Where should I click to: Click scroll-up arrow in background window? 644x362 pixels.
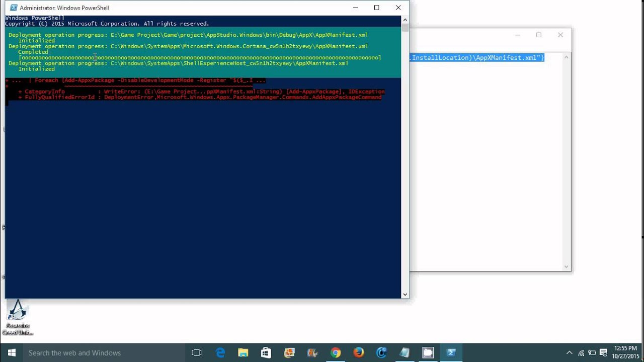click(x=567, y=57)
